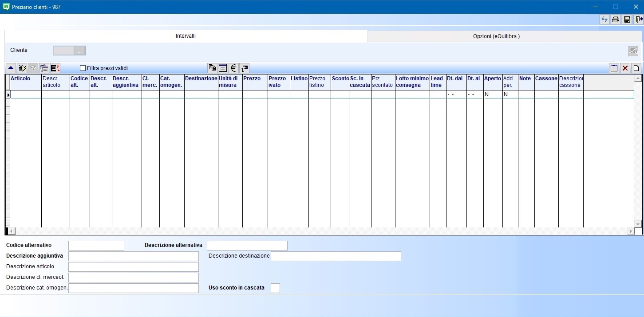Toggle the Uso sconto in cascata box
Viewport: 644px width, 317px height.
pos(275,288)
